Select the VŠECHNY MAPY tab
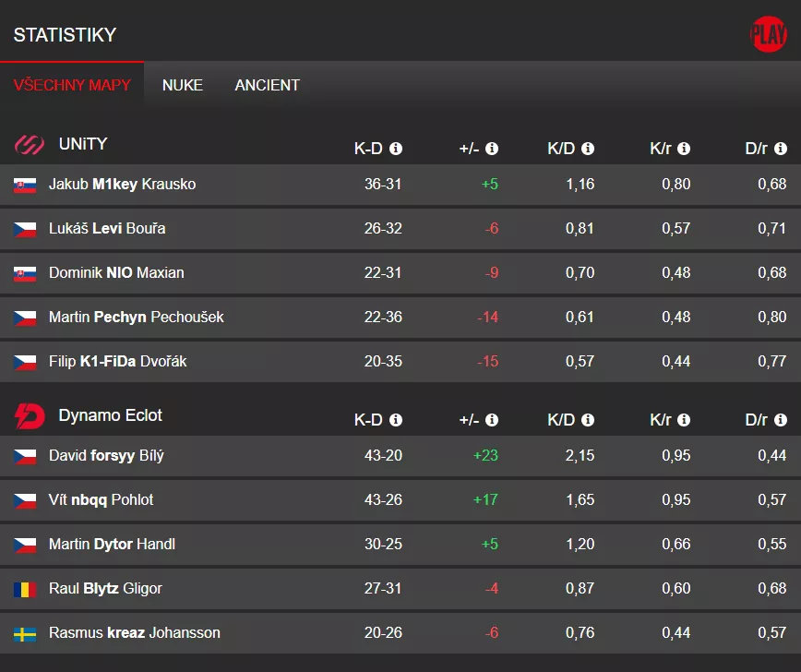 [72, 85]
